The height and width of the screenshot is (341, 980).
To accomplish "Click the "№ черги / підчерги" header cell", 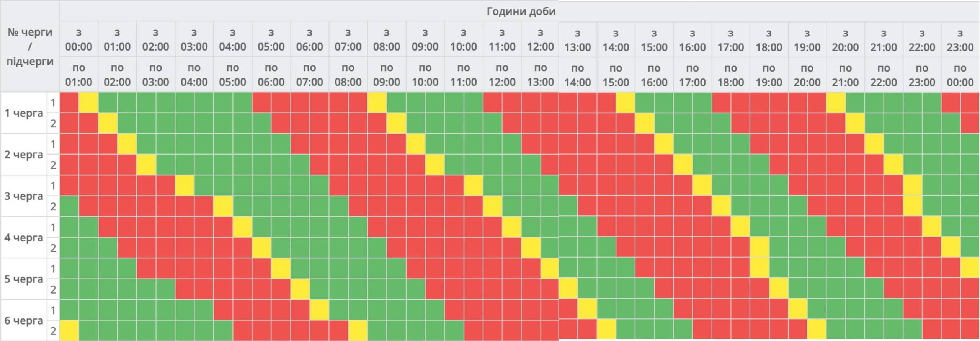I will 30,47.
